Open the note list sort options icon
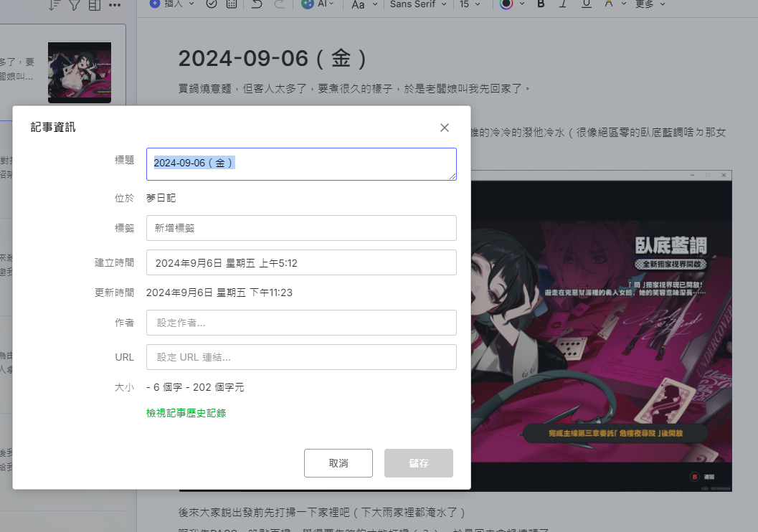The height and width of the screenshot is (532, 758). click(x=55, y=5)
